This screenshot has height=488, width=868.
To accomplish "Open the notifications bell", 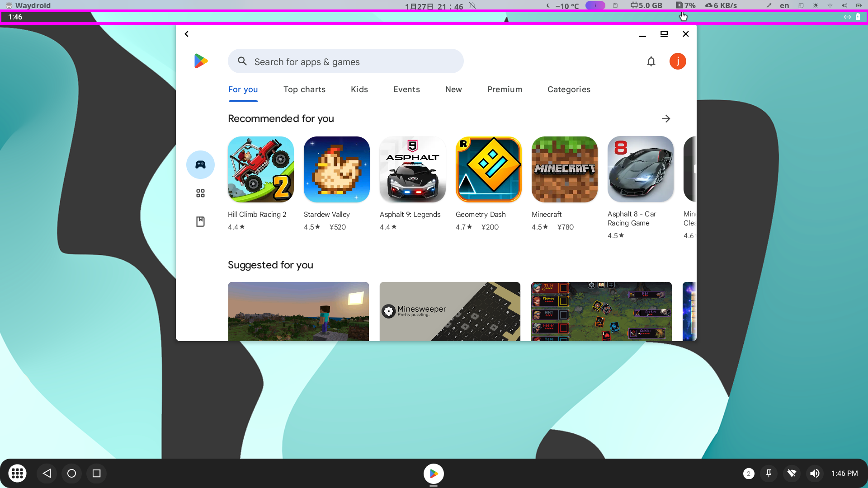I will pos(651,61).
